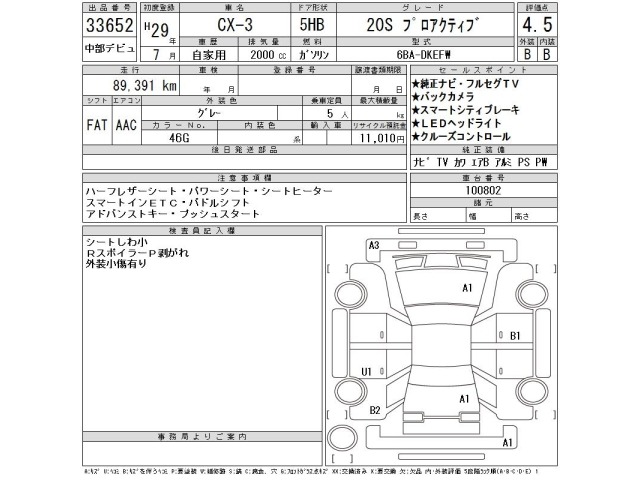
Task: Click the A1 mark beside the rear hatch
Action: (x=464, y=399)
